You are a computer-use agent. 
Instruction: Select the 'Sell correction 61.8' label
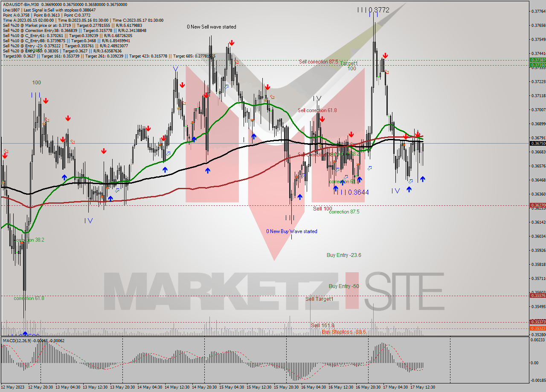click(x=317, y=110)
